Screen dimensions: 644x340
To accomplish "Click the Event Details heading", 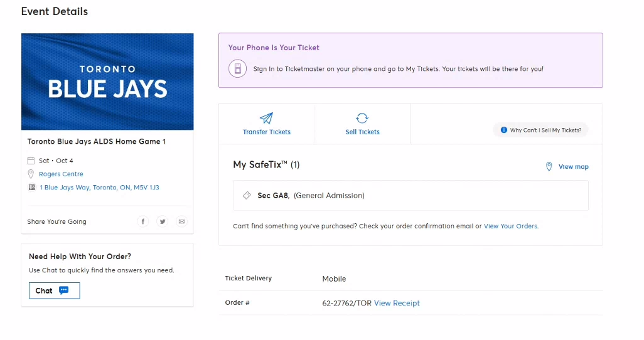I will tap(55, 11).
